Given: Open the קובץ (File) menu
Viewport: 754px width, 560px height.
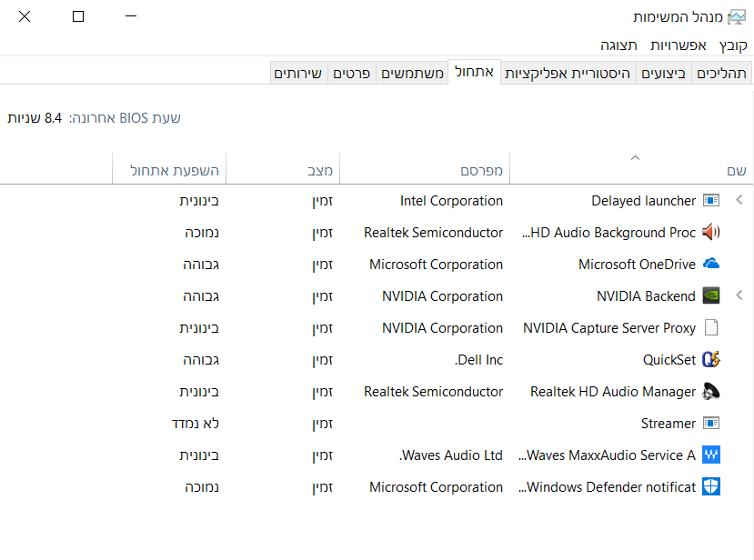Looking at the screenshot, I should pos(733,45).
